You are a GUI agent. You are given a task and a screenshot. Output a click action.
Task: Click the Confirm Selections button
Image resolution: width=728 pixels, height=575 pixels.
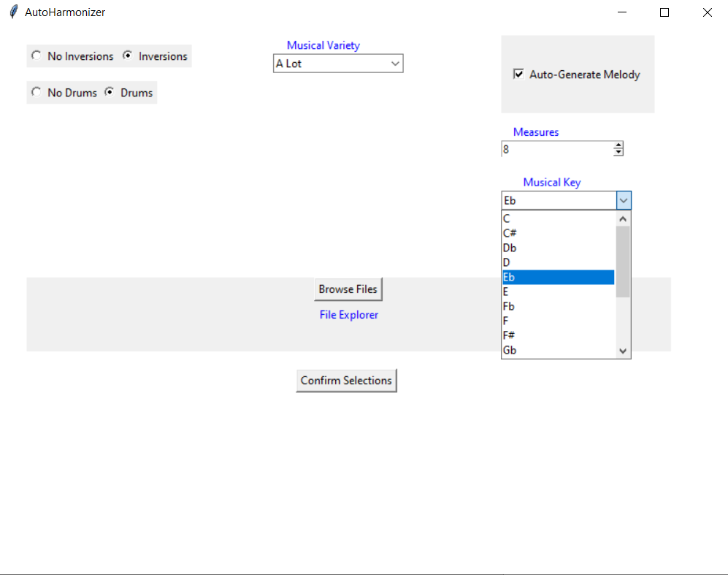pos(346,381)
